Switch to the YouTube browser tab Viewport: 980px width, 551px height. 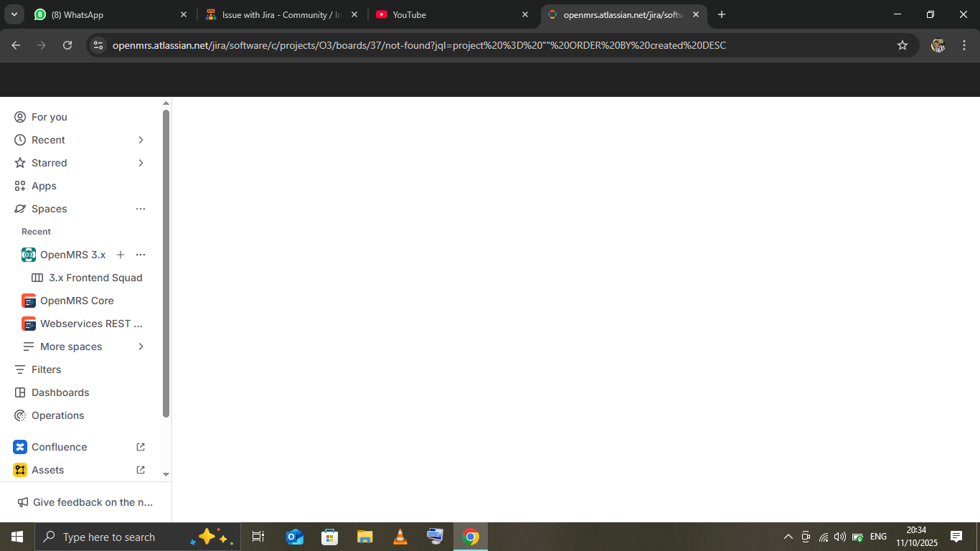[445, 14]
